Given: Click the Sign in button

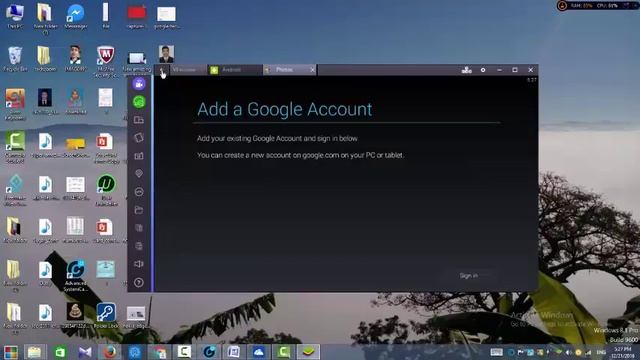Looking at the screenshot, I should (x=469, y=276).
